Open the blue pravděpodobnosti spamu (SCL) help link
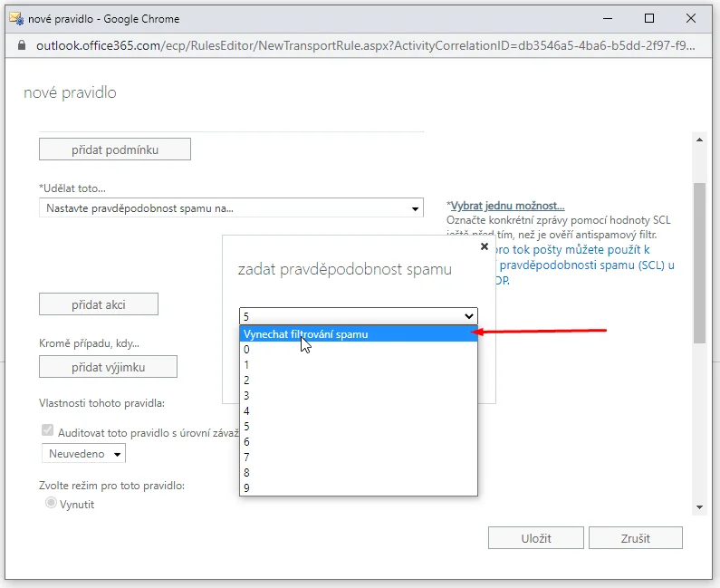Image resolution: width=720 pixels, height=588 pixels. (x=587, y=265)
